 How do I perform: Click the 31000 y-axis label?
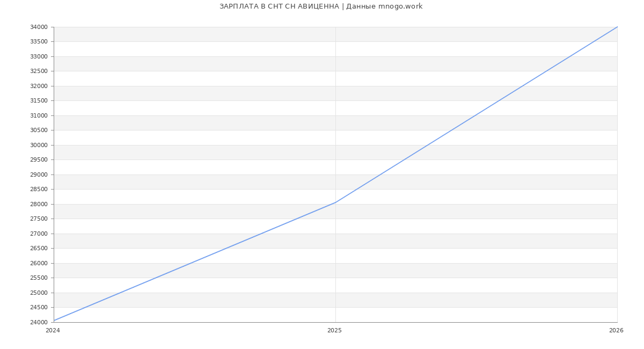39,115
